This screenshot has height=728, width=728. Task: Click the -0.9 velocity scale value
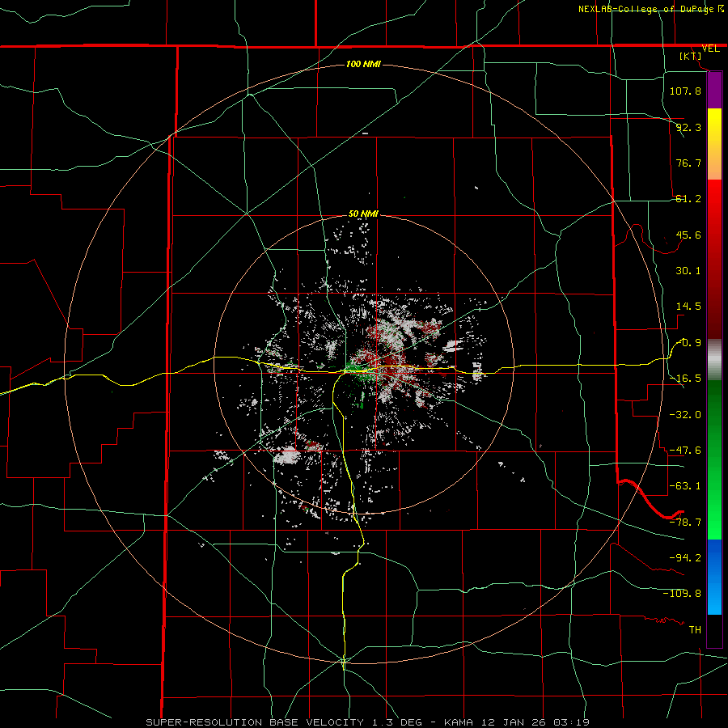point(688,343)
